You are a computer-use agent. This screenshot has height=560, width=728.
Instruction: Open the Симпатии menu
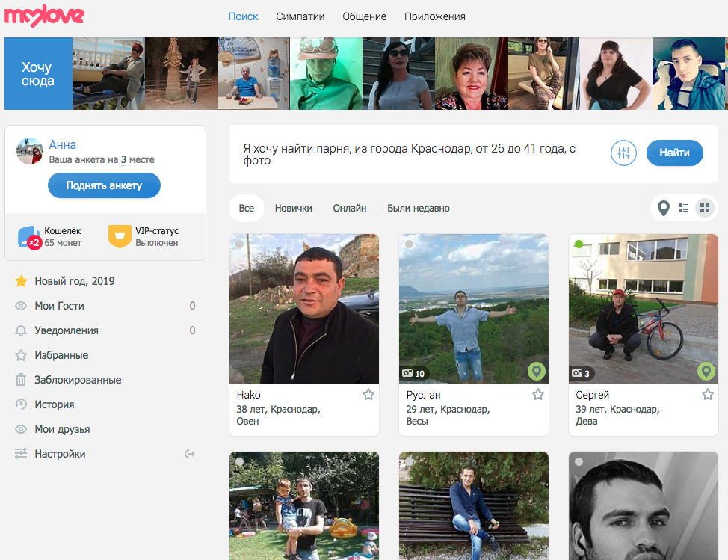click(300, 16)
